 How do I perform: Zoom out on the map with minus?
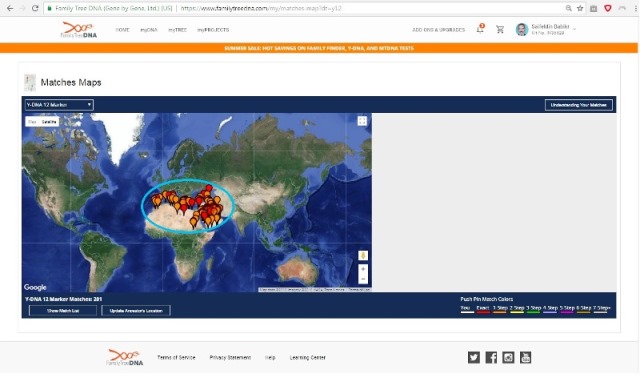tap(363, 279)
